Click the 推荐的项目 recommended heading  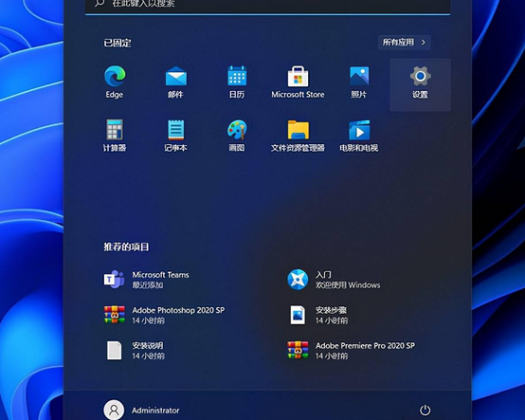[126, 247]
